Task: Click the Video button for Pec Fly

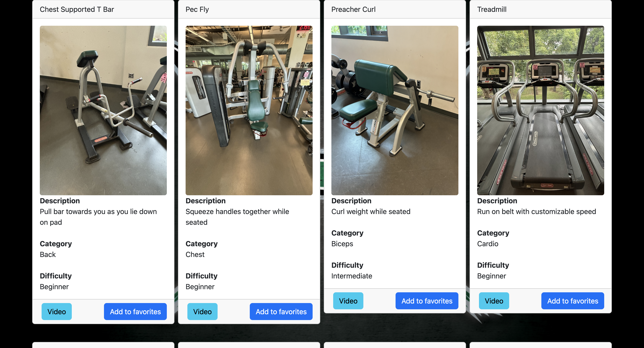Action: coord(202,311)
